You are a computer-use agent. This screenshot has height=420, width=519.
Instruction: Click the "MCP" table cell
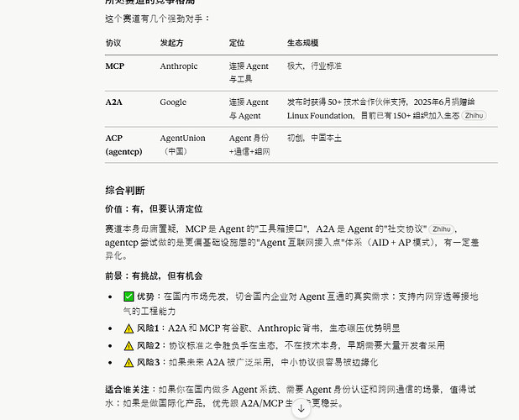[x=115, y=66]
